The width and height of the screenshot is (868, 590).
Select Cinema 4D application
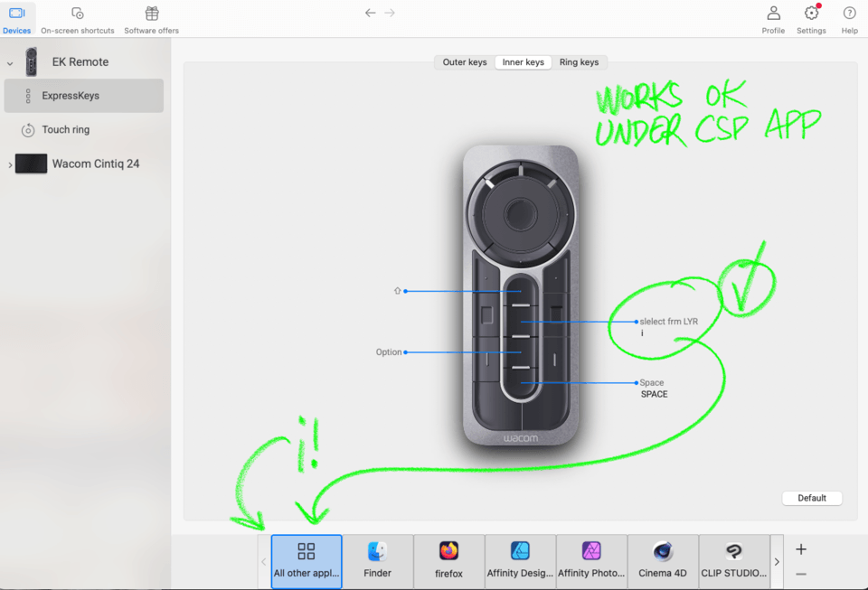point(663,561)
